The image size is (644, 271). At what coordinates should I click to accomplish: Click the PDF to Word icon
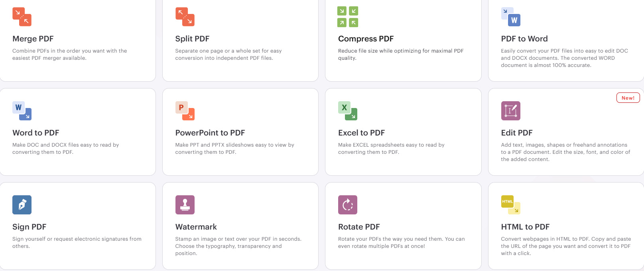pos(510,17)
